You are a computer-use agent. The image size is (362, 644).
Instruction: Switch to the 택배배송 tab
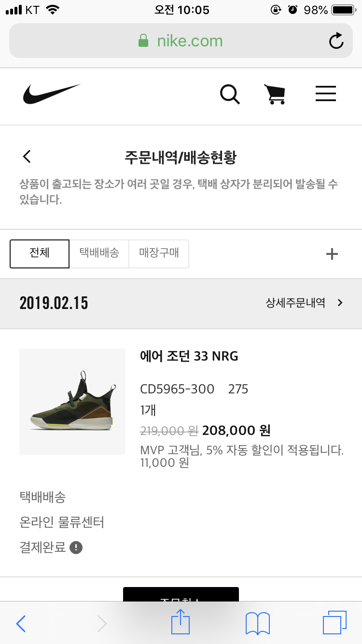[99, 253]
